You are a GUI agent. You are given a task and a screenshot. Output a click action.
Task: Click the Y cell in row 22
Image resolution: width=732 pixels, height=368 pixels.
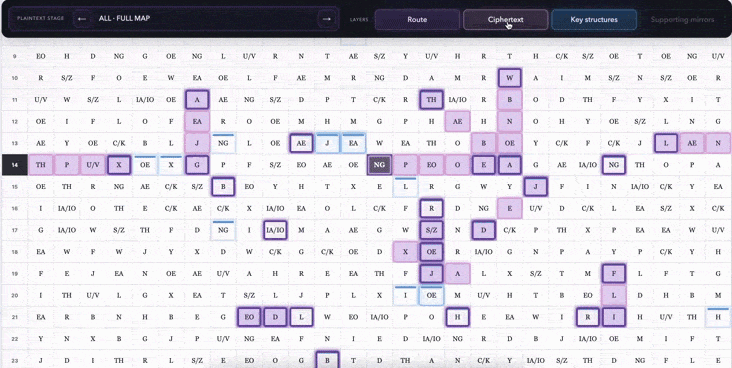tap(41, 339)
